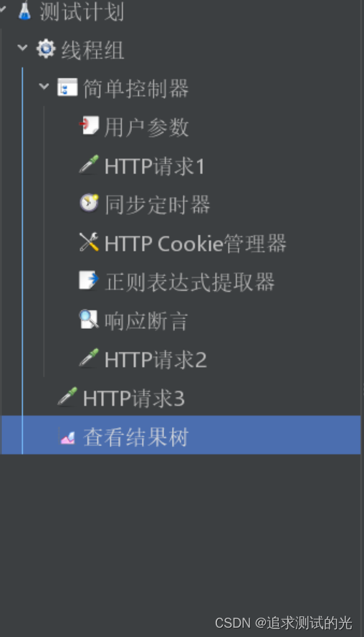Select the HTTP请求3 sampler label
This screenshot has height=637, width=364.
pos(134,398)
